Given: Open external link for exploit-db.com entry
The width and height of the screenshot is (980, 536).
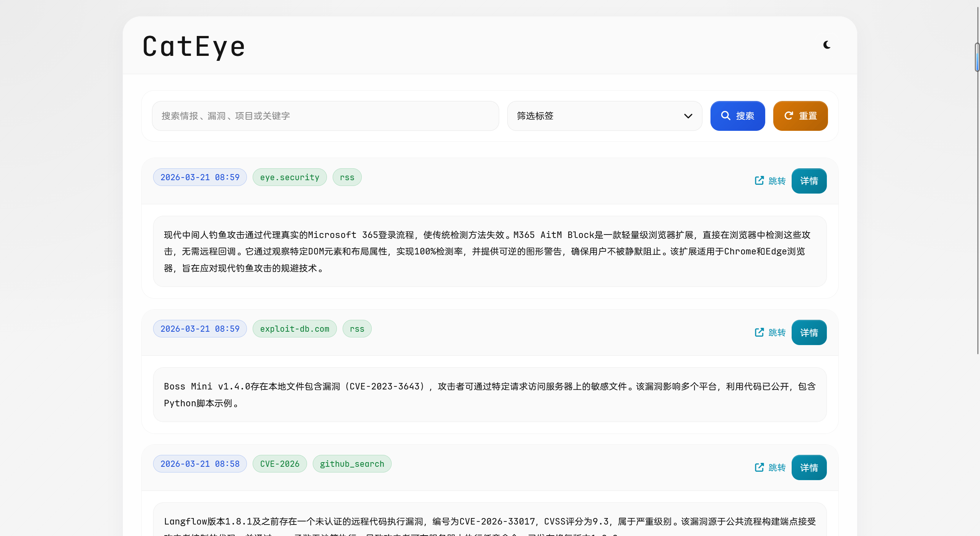Looking at the screenshot, I should [770, 332].
